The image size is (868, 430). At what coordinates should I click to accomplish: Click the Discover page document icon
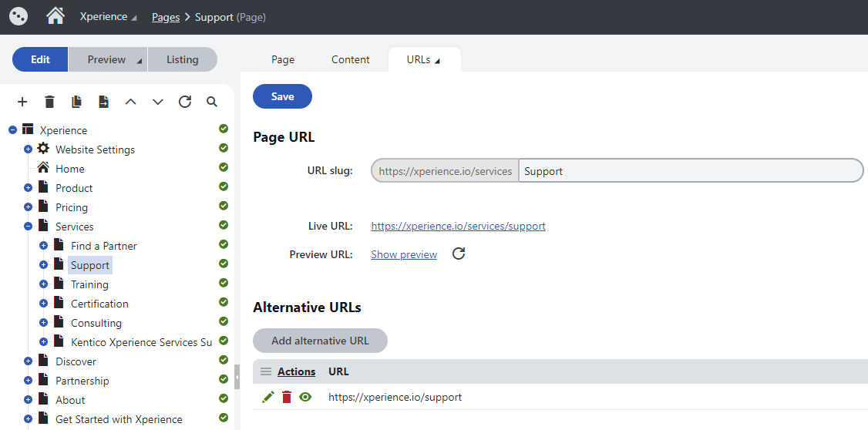[x=43, y=361]
